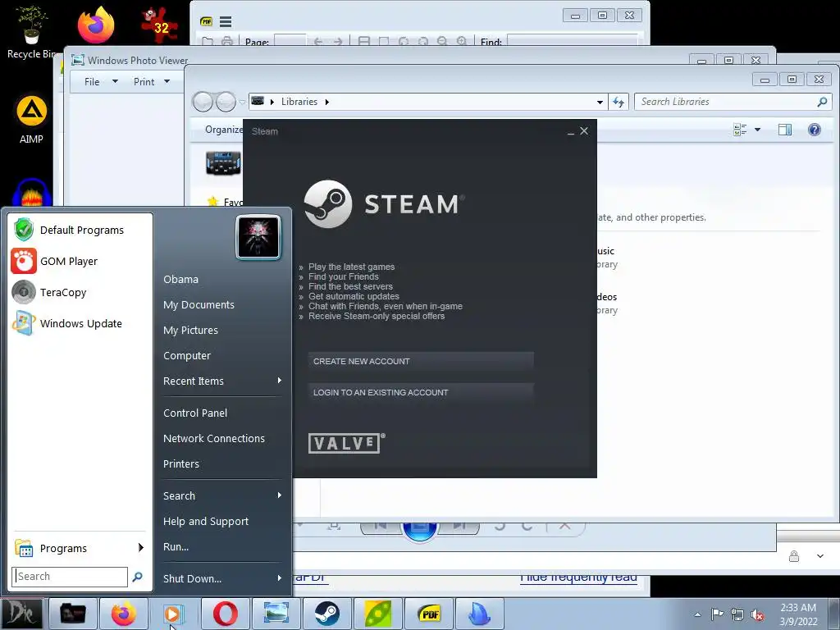Open the media player taskbar icon
The height and width of the screenshot is (630, 840).
click(173, 614)
